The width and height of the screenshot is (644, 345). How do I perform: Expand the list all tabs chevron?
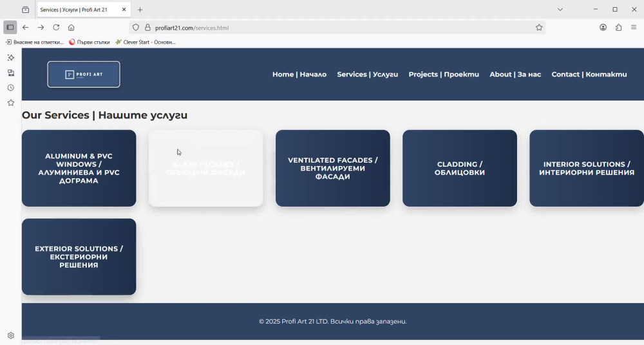click(560, 10)
